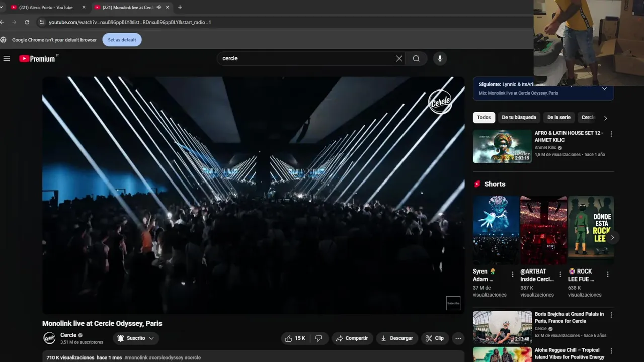Open Cercle channel name link
Screen dimensions: 644x362
point(68,335)
